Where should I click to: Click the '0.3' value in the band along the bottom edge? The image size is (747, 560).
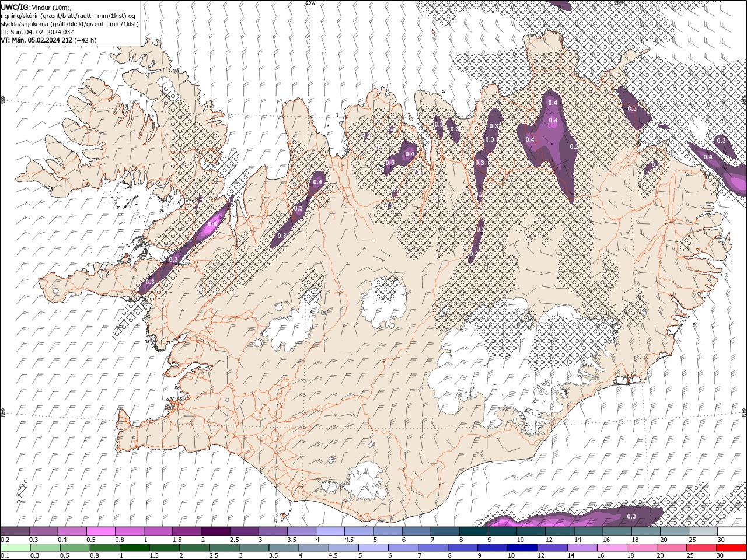tap(631, 516)
